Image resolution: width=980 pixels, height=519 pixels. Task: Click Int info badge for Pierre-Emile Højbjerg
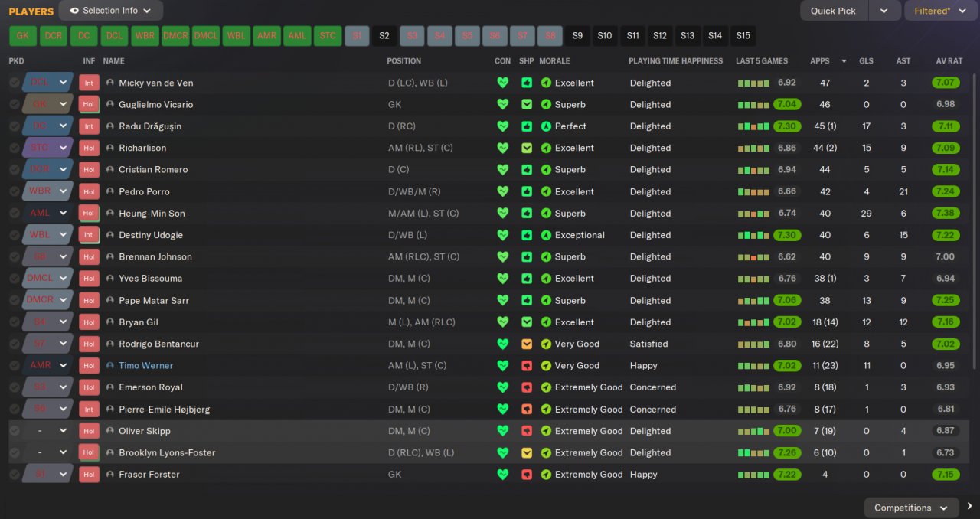pyautogui.click(x=89, y=409)
